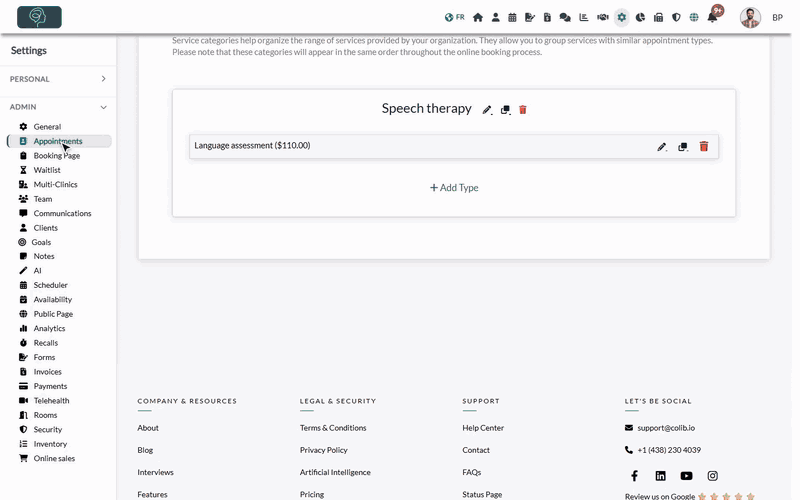Open the Home icon in top bar

pos(478,17)
